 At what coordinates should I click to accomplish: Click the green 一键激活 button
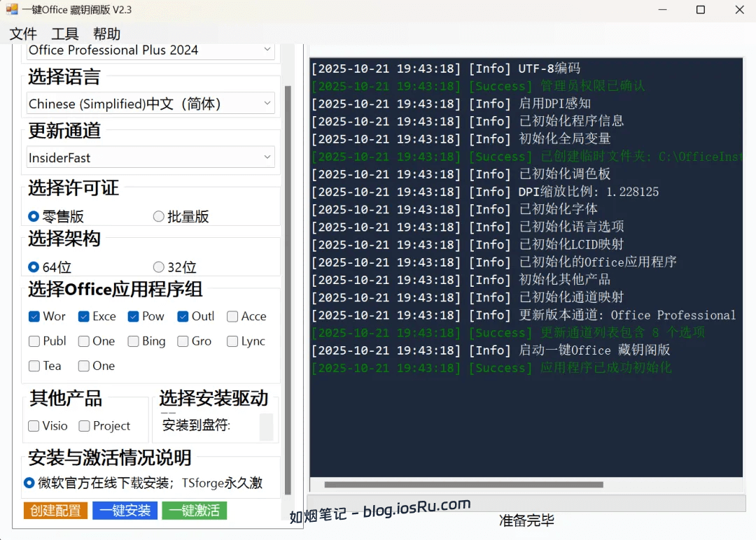(194, 511)
